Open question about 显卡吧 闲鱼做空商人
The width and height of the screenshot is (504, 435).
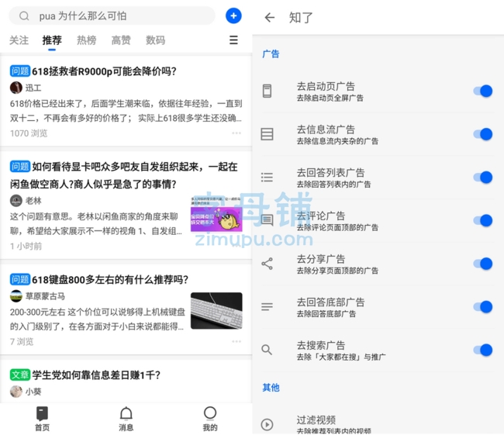coord(124,175)
